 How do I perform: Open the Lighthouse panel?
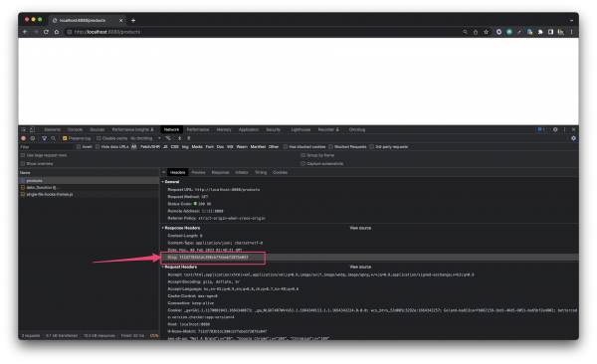(x=300, y=129)
